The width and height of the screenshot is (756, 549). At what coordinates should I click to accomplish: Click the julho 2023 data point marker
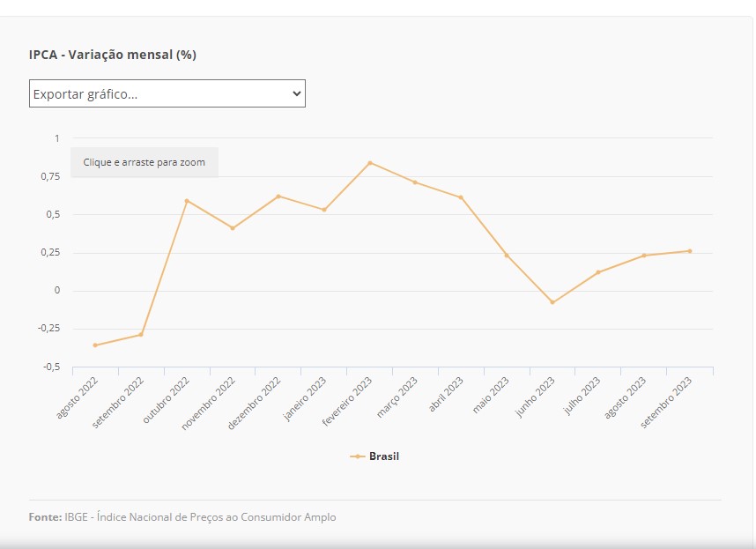point(598,272)
